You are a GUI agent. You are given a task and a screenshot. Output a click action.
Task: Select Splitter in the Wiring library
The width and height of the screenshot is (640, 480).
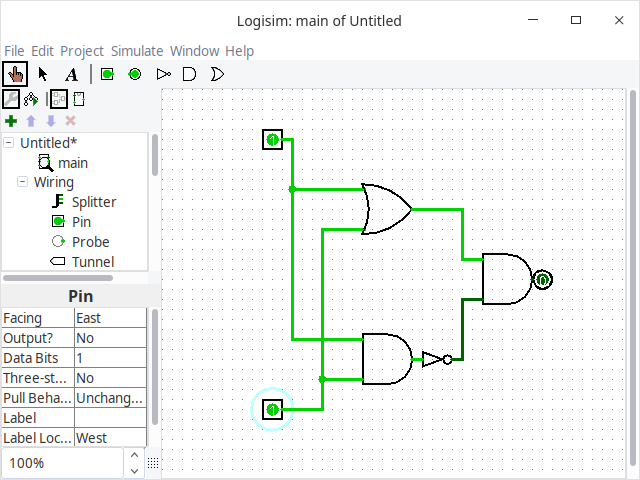[x=93, y=202]
